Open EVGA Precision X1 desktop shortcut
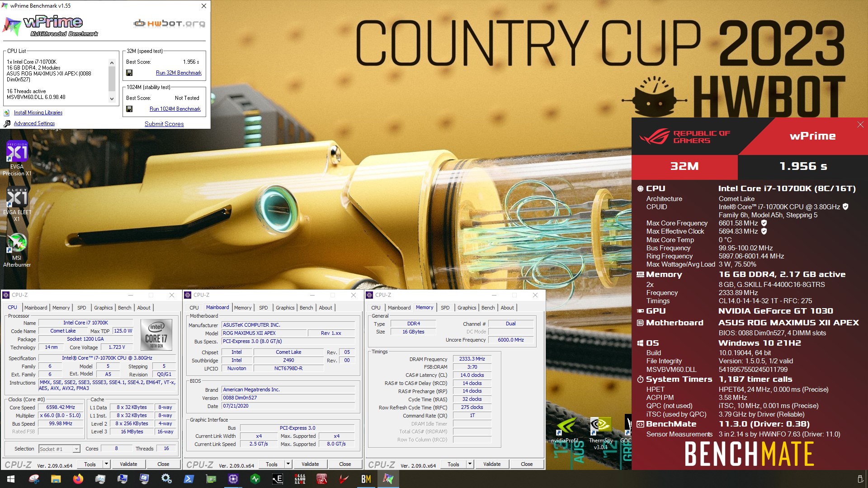The image size is (868, 488). [17, 159]
